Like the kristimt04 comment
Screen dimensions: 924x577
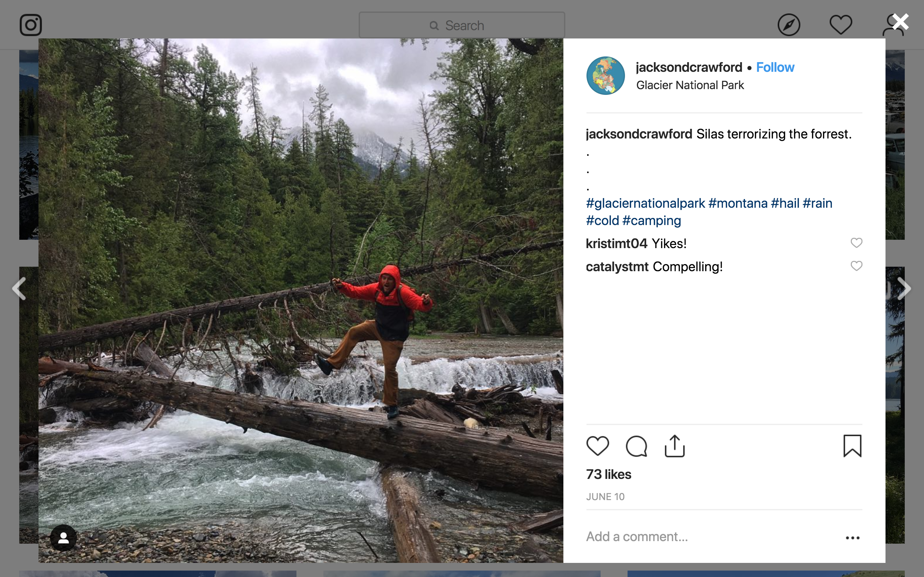856,243
